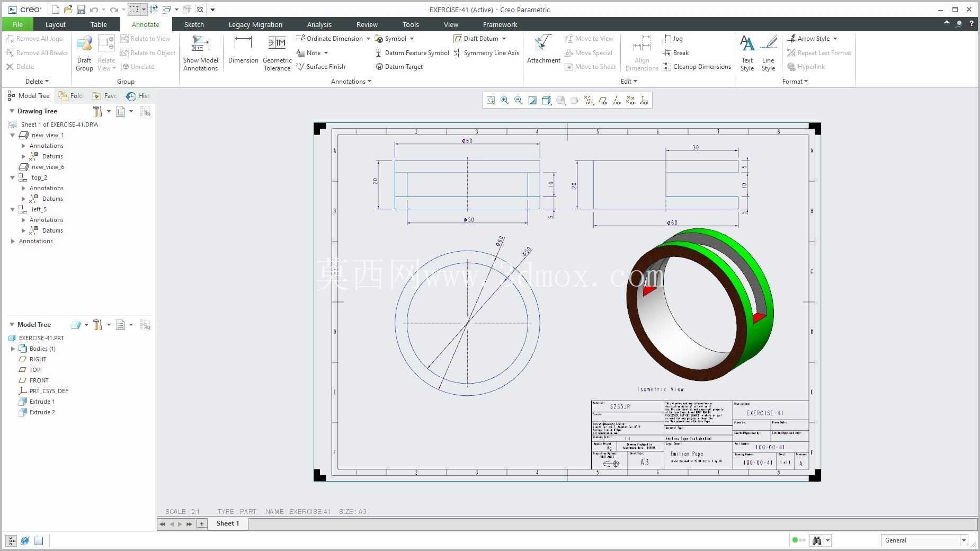This screenshot has width=980, height=551.
Task: Open the Sheet 1 tab
Action: pos(228,523)
